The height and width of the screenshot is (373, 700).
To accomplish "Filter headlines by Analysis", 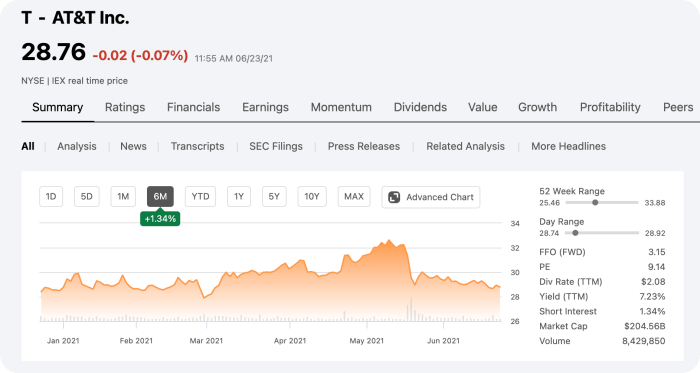I will point(77,146).
